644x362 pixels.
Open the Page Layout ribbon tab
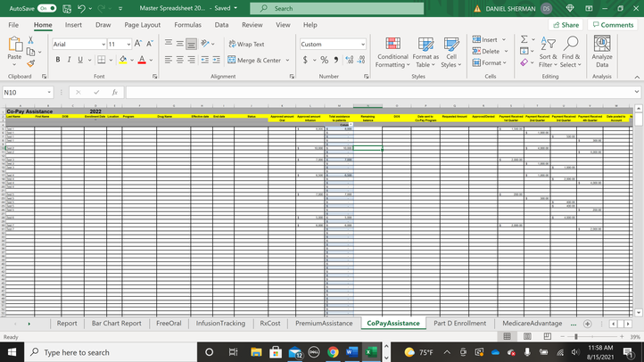143,25
